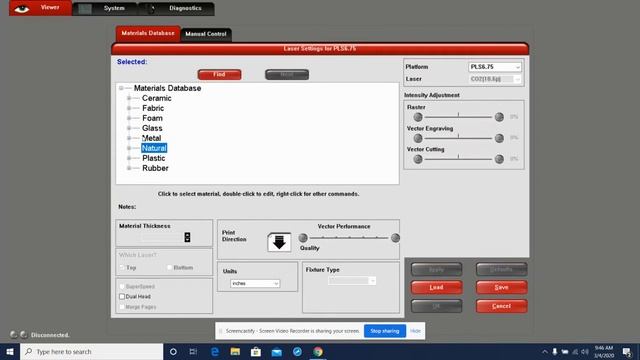Click the red Save button

pyautogui.click(x=501, y=288)
